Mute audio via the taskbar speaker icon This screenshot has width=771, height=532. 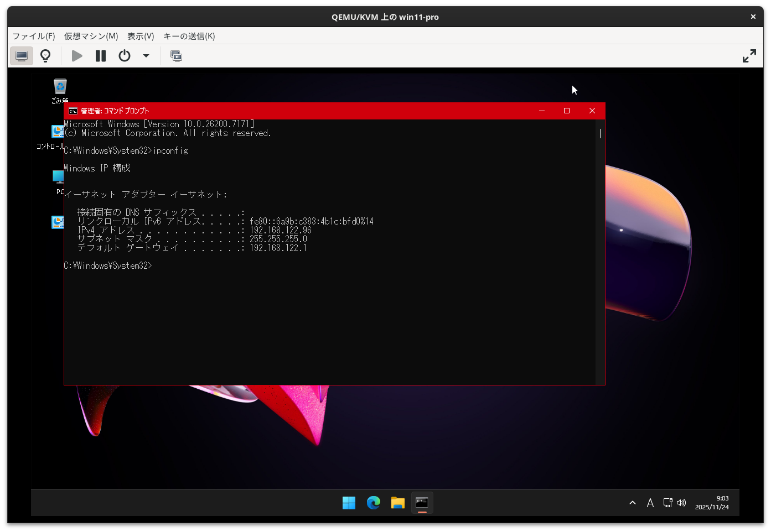(x=681, y=503)
